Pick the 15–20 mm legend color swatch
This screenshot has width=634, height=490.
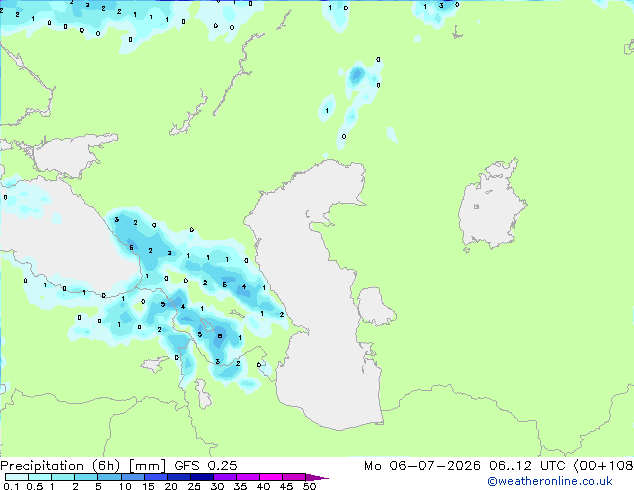[x=156, y=477]
